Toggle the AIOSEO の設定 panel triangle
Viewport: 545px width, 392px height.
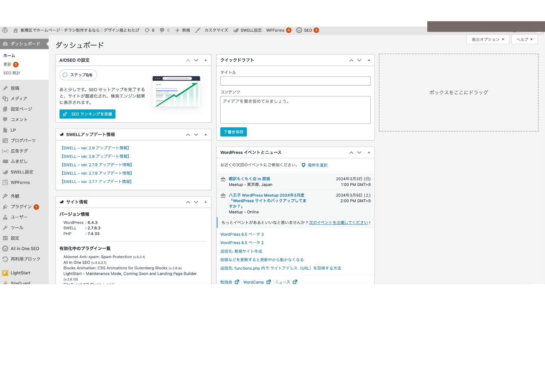click(x=206, y=60)
